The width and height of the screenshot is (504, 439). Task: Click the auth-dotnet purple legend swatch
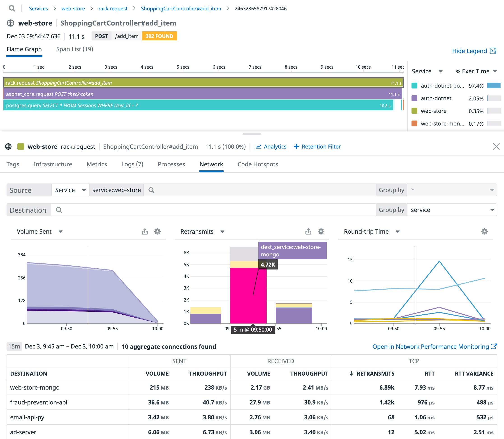tap(414, 98)
